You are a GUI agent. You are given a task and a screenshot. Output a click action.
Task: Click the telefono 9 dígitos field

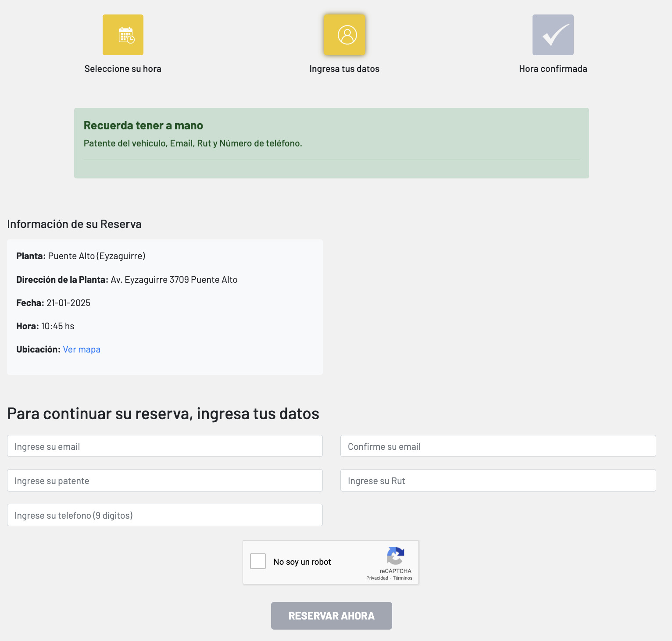(x=164, y=515)
